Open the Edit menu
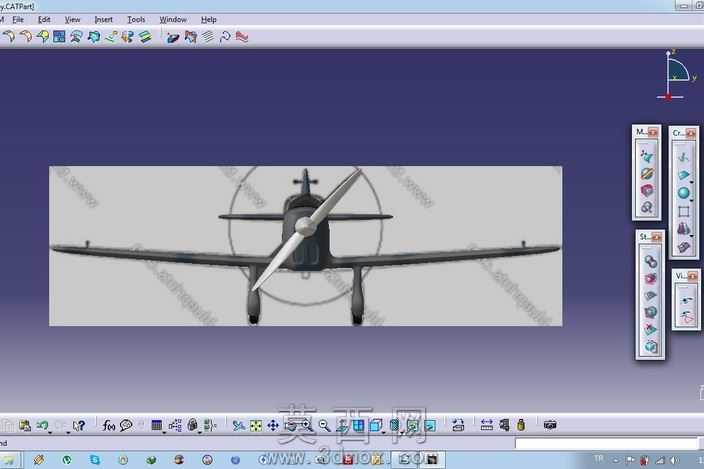The height and width of the screenshot is (469, 704). tap(44, 20)
